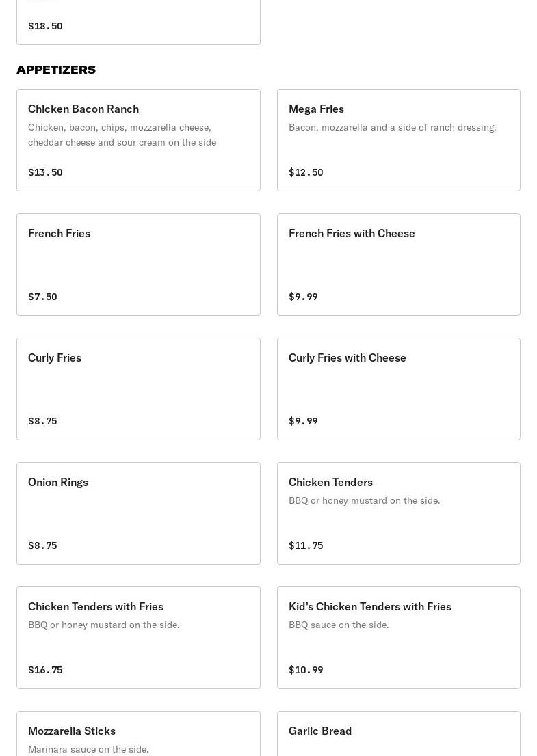Open the Onion Rings menu item
537x756 pixels.
[x=58, y=482]
